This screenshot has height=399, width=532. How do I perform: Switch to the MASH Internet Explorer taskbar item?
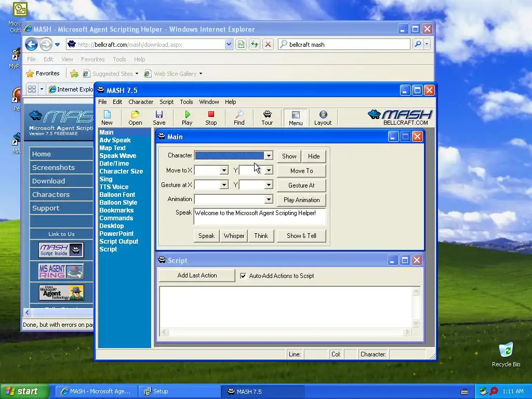96,391
